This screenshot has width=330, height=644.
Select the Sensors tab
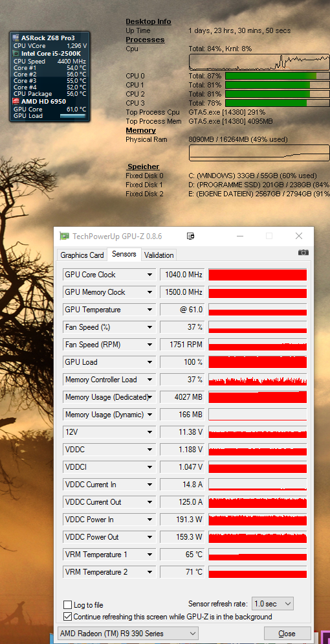click(x=124, y=254)
